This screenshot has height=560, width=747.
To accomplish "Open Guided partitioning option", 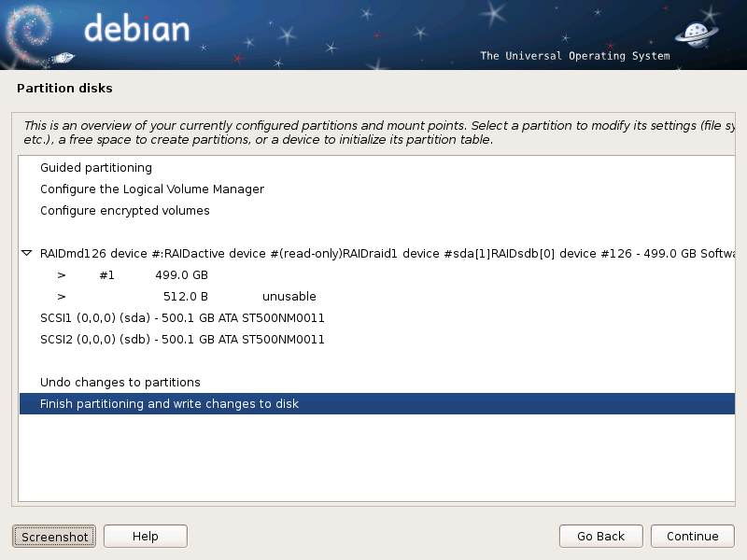I will tap(377, 168).
